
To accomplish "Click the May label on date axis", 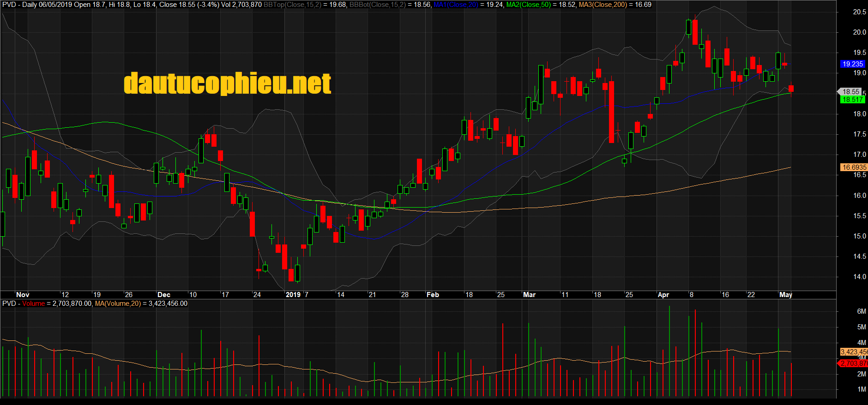I will pyautogui.click(x=785, y=295).
